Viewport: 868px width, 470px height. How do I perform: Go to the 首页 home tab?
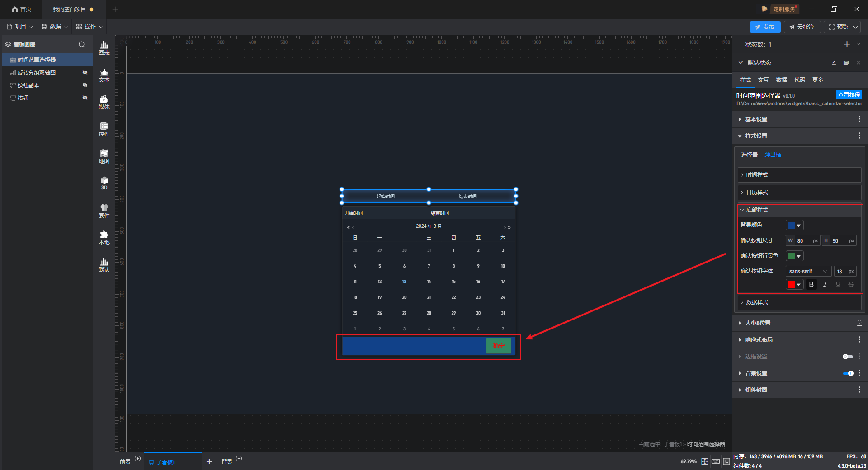pos(22,9)
